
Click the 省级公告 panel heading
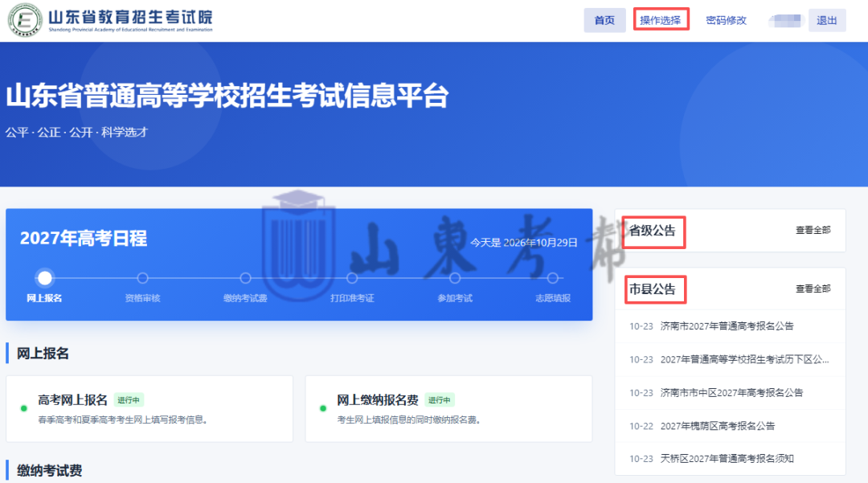(x=653, y=231)
